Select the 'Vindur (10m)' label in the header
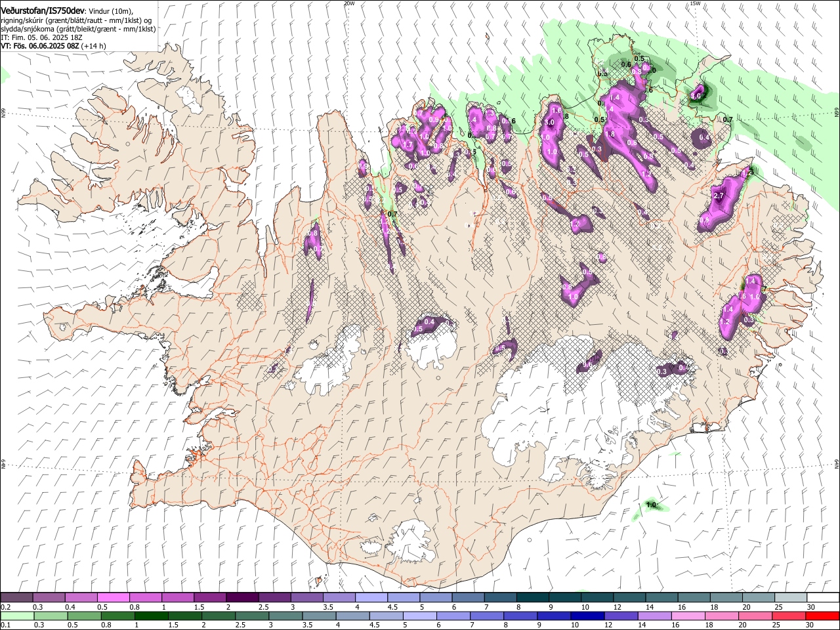 [110, 11]
